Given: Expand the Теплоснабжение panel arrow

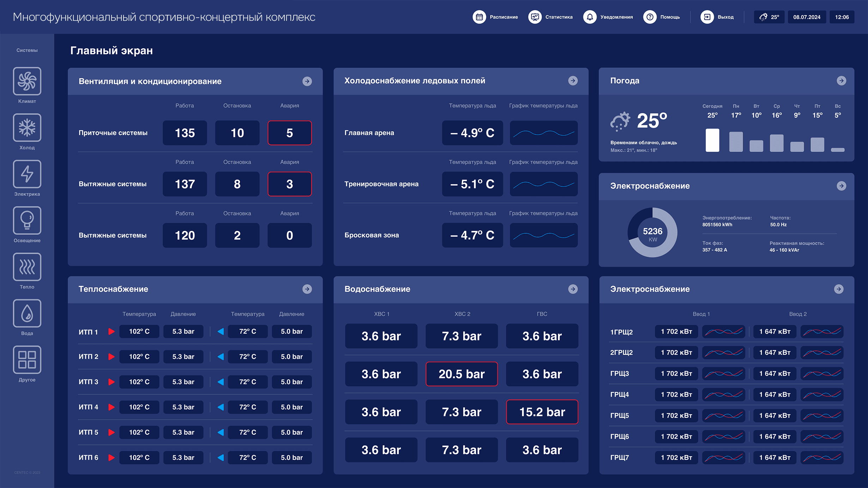Looking at the screenshot, I should point(307,289).
